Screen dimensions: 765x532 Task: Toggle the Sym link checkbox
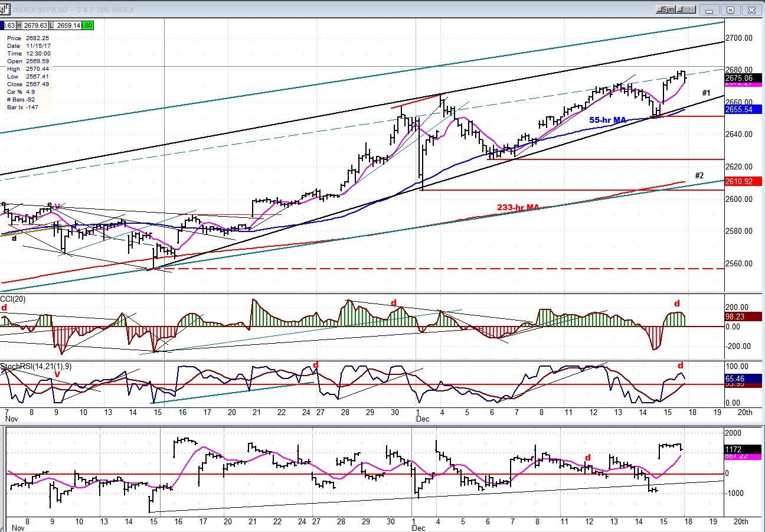click(x=660, y=9)
